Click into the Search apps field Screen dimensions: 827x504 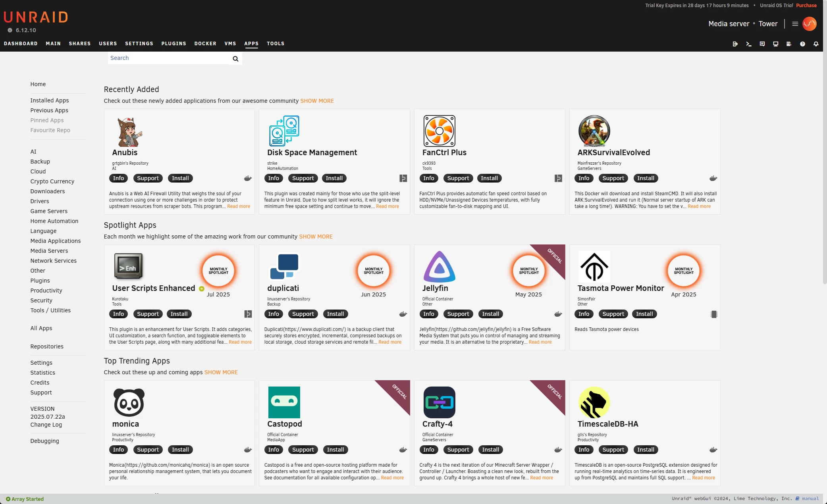[169, 58]
